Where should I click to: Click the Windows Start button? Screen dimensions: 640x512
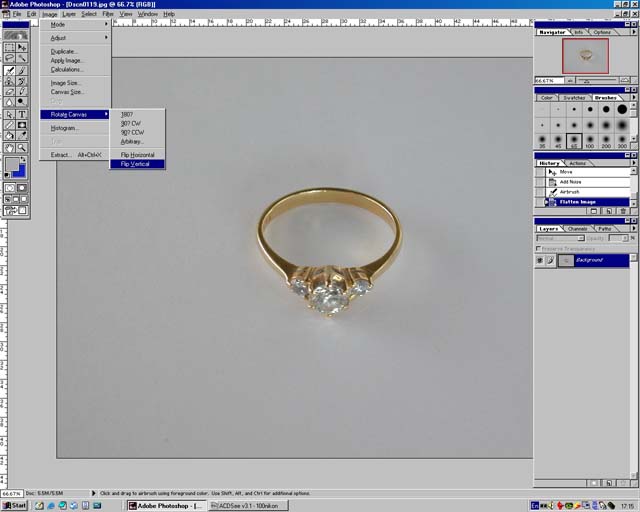(x=14, y=505)
